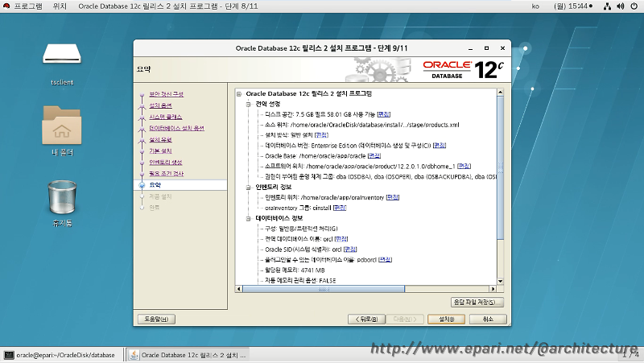
Task: Go to 데이터베이스 설치 옵션 step in sidebar
Action: click(x=176, y=128)
